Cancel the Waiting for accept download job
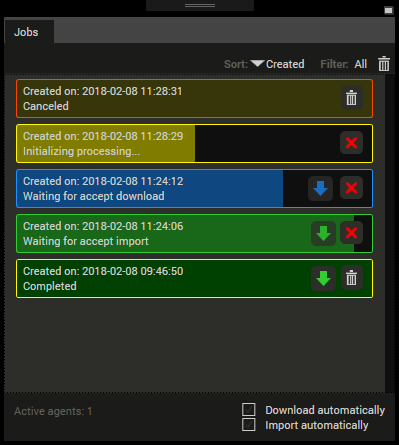 tap(351, 188)
